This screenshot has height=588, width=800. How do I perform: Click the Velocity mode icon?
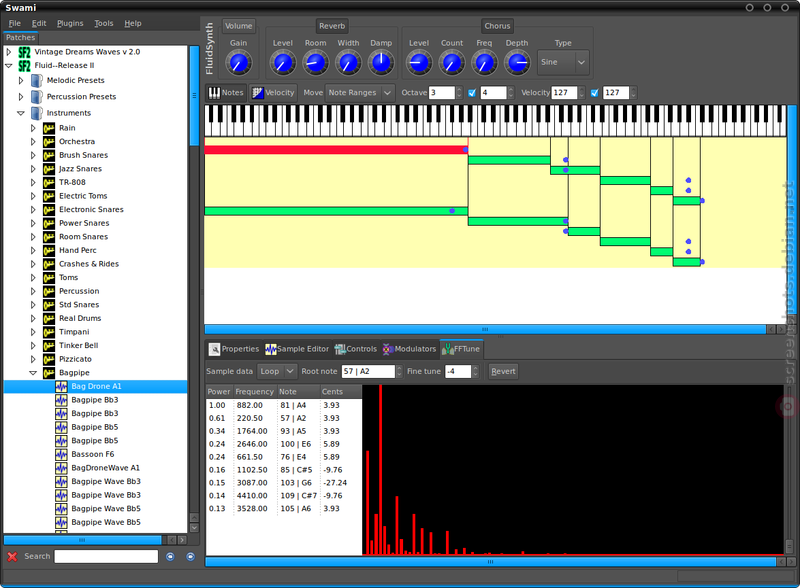(x=258, y=92)
